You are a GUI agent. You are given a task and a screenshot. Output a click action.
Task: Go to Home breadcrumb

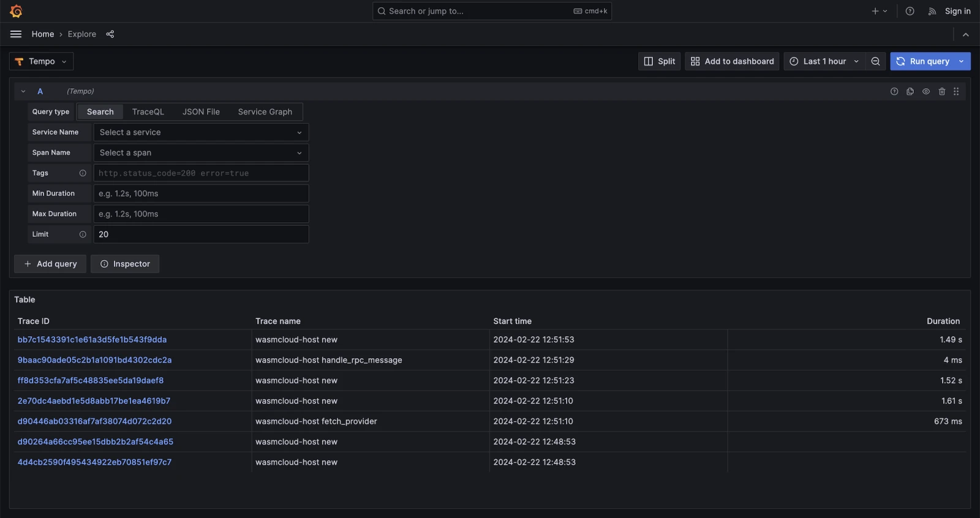[43, 34]
